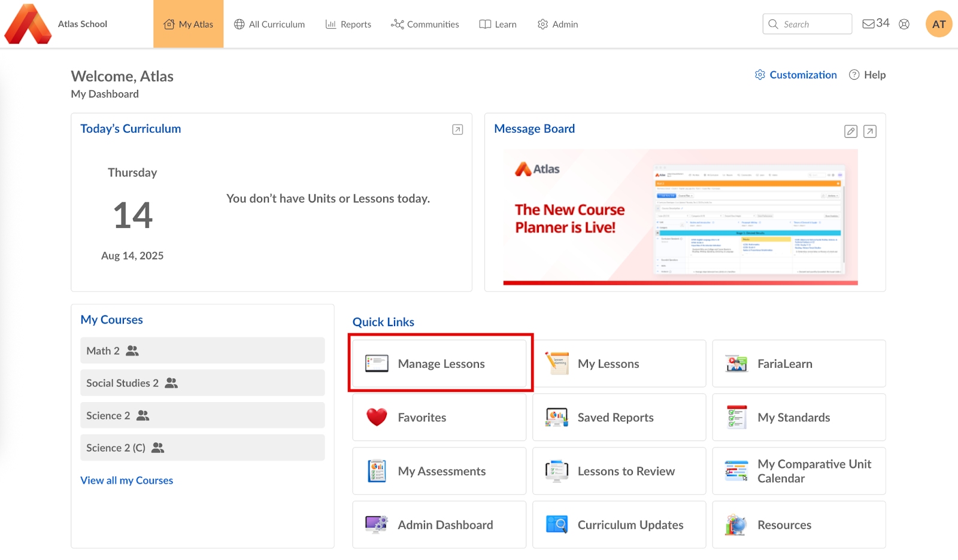
Task: Click the Atlas School logo
Action: pyautogui.click(x=28, y=24)
